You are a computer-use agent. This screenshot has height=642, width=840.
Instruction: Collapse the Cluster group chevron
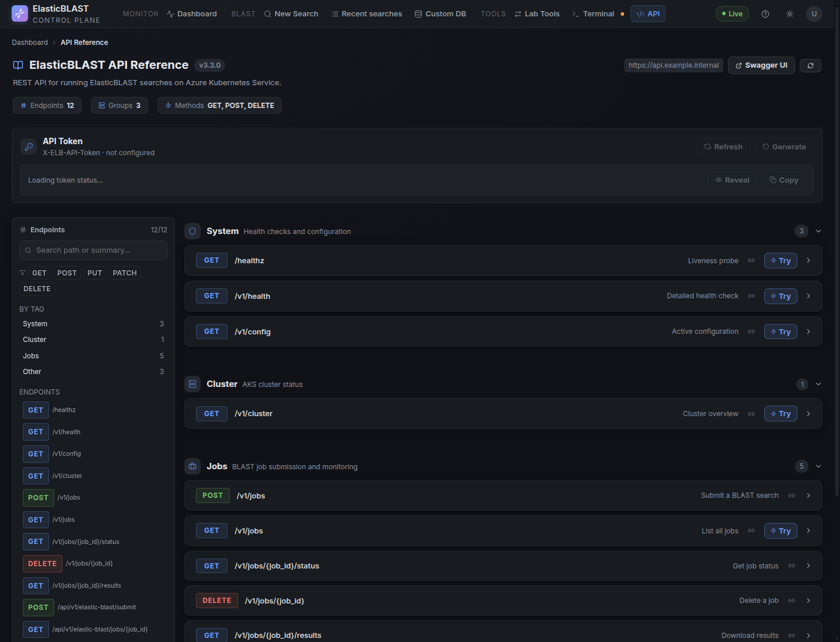click(x=818, y=384)
